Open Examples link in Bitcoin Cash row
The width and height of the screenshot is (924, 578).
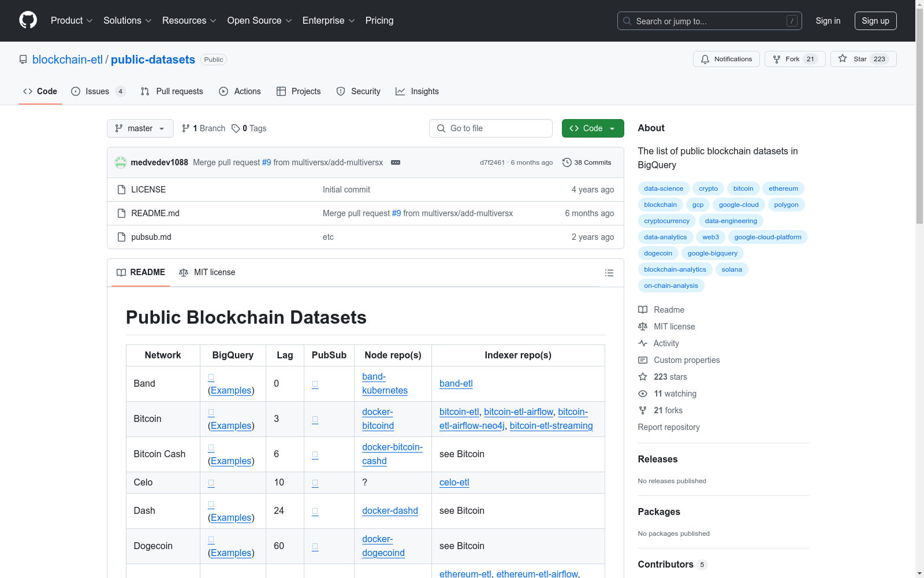pos(231,461)
